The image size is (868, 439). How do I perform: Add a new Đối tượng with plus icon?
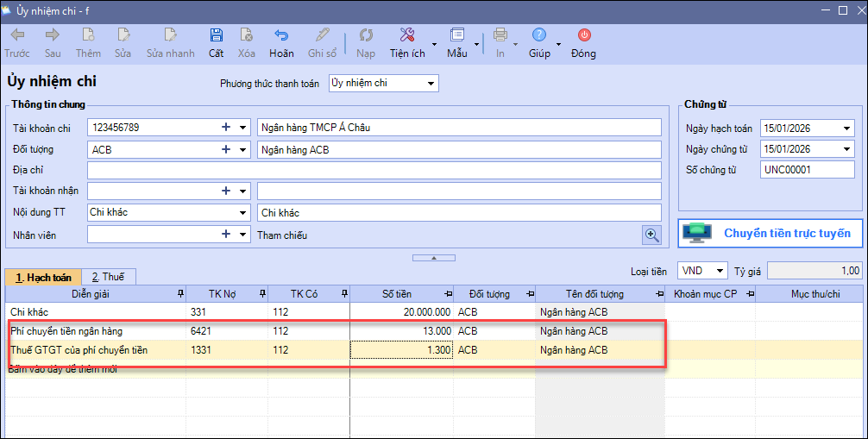(227, 149)
